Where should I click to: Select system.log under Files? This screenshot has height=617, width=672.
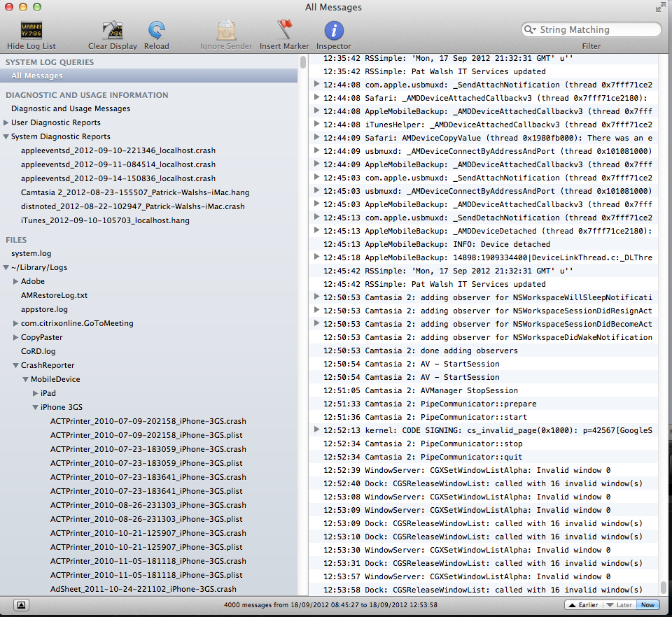31,253
